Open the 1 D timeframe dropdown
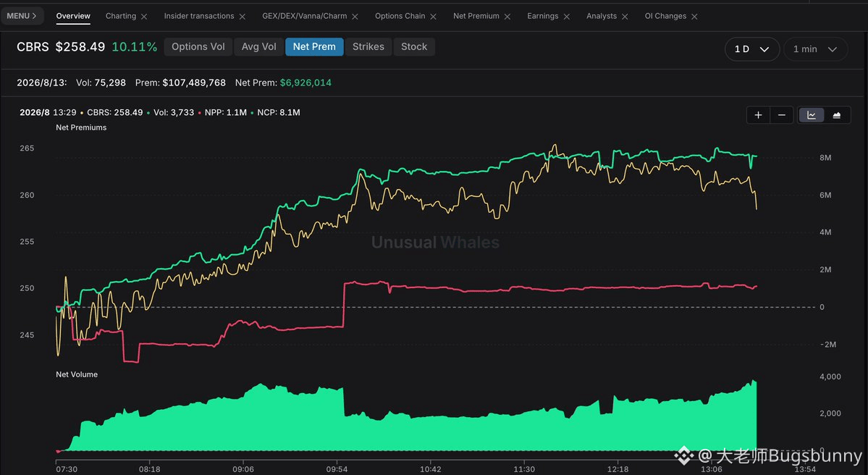Image resolution: width=868 pixels, height=475 pixels. click(x=751, y=49)
